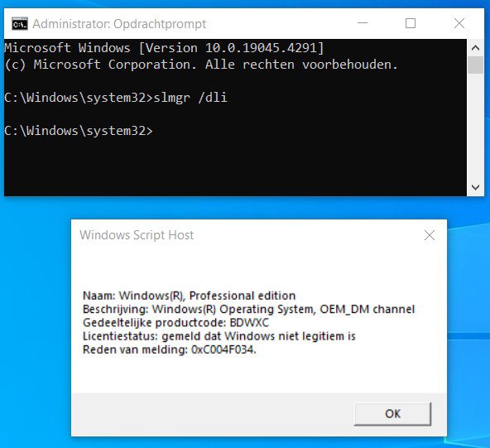The height and width of the screenshot is (448, 490).
Task: Open the Command Prompt system menu icon
Action: tap(20, 24)
